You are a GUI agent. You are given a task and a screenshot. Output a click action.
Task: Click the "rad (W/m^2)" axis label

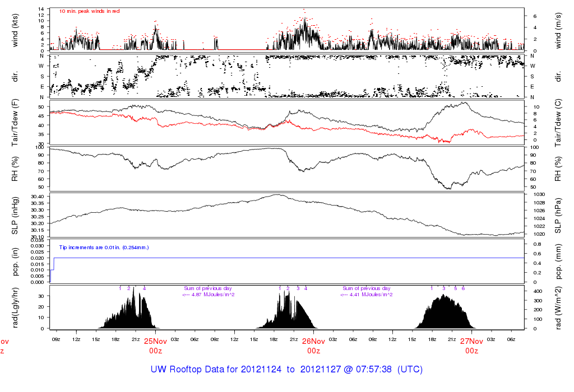[558, 307]
